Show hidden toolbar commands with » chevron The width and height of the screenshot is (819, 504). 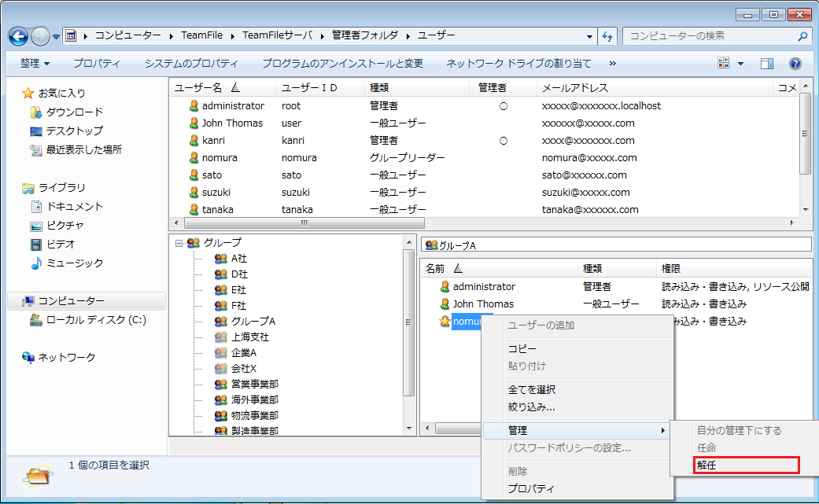613,64
